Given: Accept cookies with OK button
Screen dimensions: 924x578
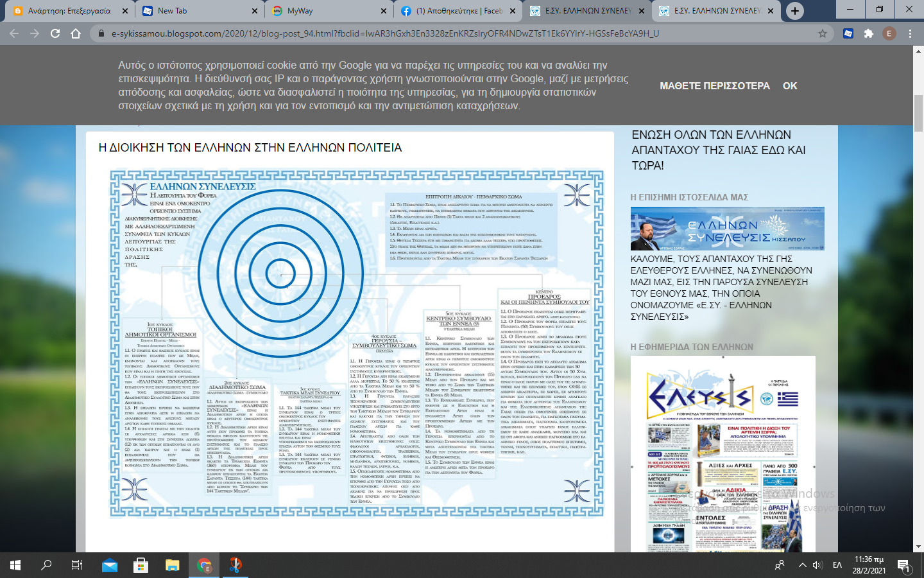Looking at the screenshot, I should pos(790,85).
